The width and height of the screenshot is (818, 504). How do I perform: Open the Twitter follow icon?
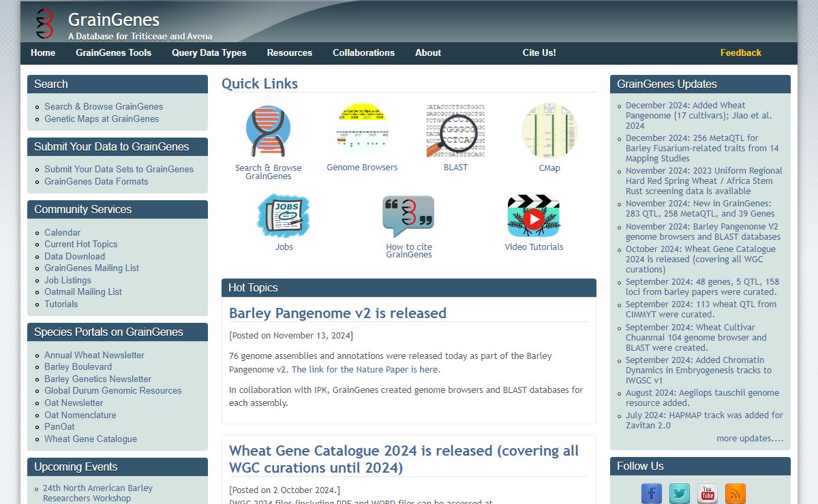click(x=680, y=493)
